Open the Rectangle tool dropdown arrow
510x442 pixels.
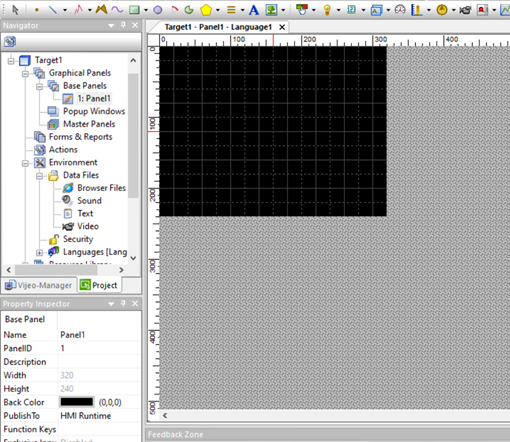pos(146,10)
